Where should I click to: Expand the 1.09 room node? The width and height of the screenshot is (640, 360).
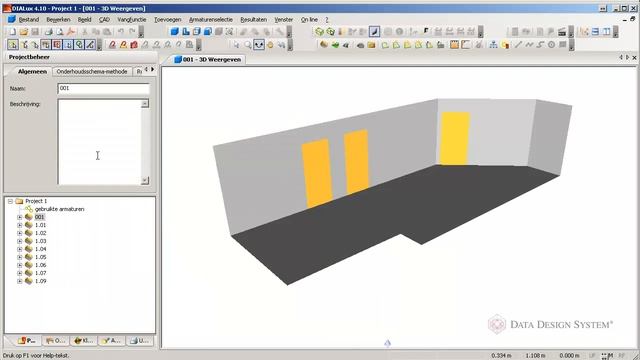point(20,281)
